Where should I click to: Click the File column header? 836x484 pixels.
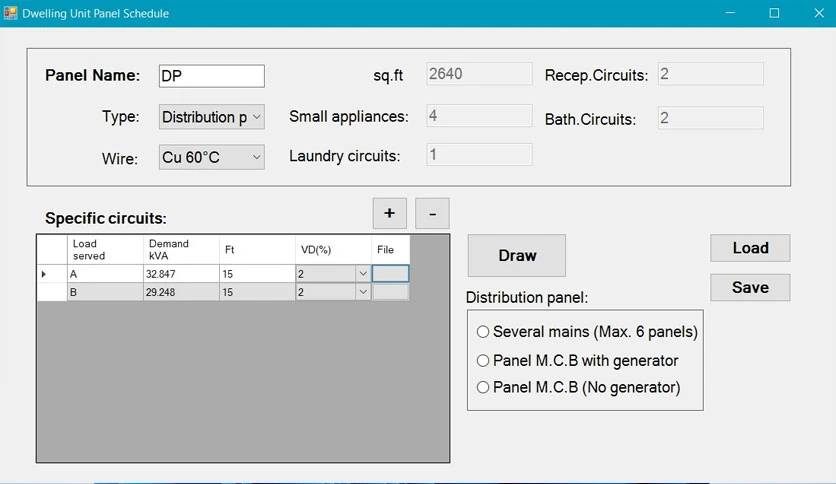[x=390, y=249]
